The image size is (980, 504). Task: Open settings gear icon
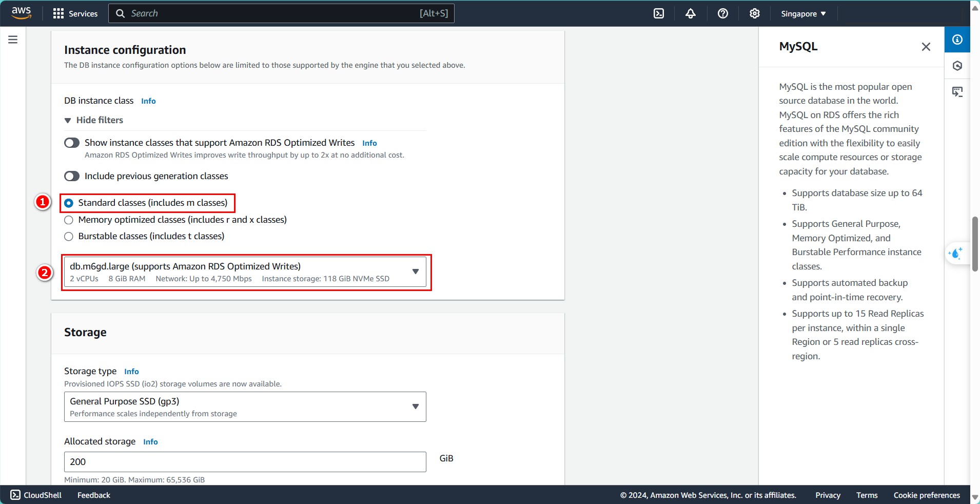[x=755, y=13]
